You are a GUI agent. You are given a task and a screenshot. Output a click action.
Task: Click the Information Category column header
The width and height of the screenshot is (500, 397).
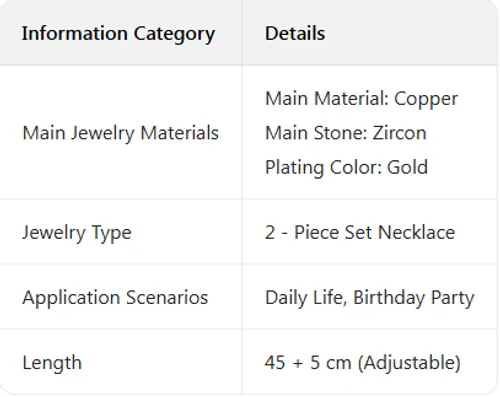tap(118, 34)
